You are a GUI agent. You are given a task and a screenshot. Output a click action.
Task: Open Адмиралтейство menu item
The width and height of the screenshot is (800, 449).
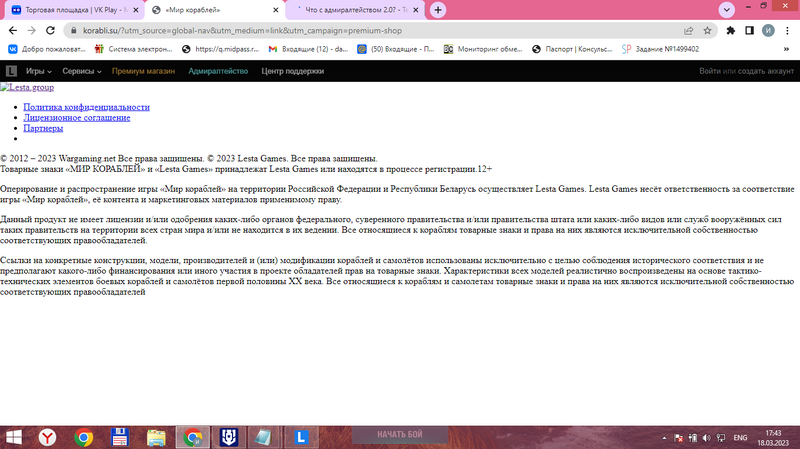pyautogui.click(x=218, y=71)
